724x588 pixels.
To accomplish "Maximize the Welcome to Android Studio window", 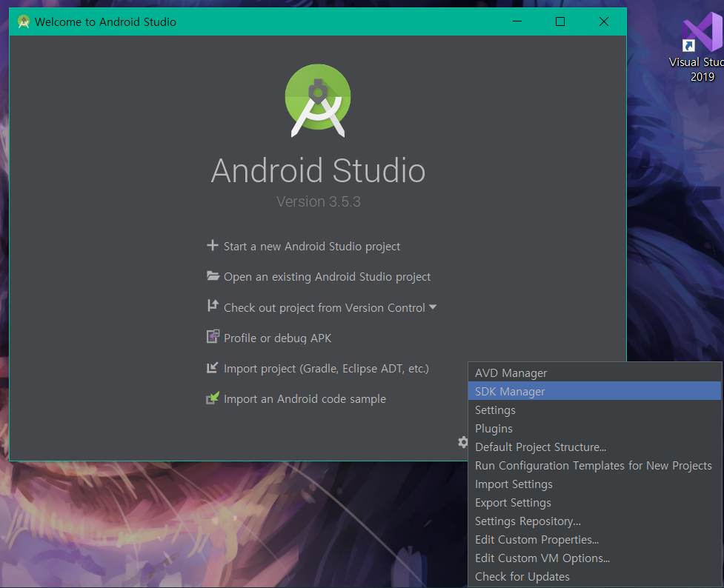I will [560, 21].
